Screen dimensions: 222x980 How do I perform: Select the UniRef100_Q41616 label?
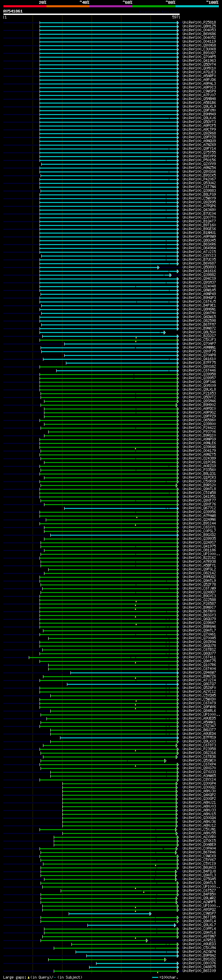199,271
